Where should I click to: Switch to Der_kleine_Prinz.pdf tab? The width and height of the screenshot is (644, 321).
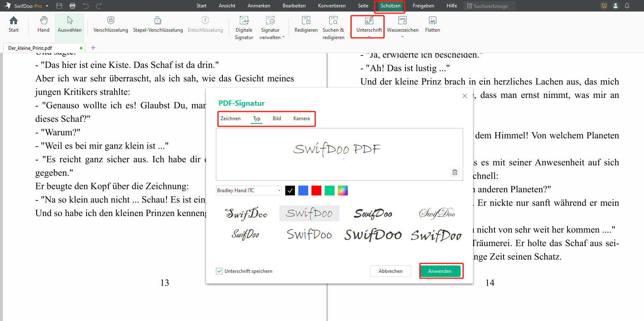[44, 48]
